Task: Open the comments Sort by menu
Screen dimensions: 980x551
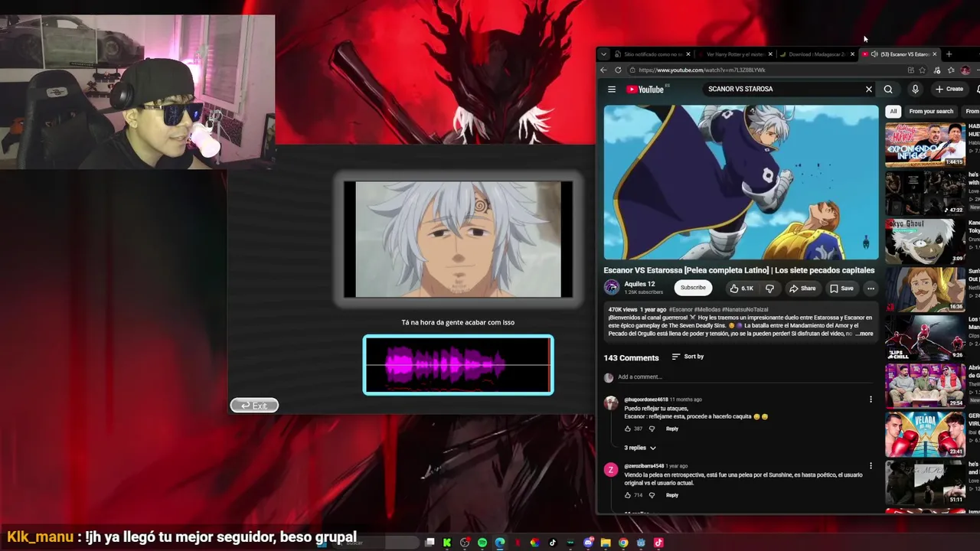Action: (688, 357)
